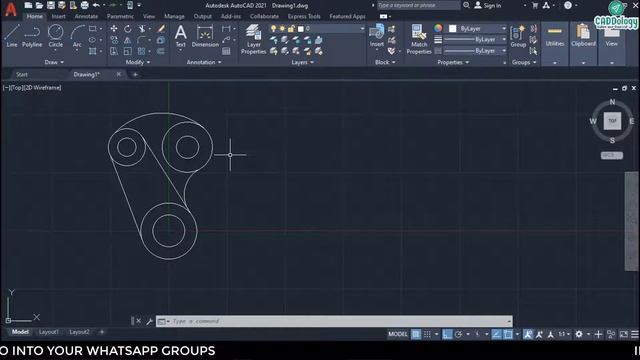640x360 pixels.
Task: Activate the Stretch tool
Action: [x=114, y=51]
